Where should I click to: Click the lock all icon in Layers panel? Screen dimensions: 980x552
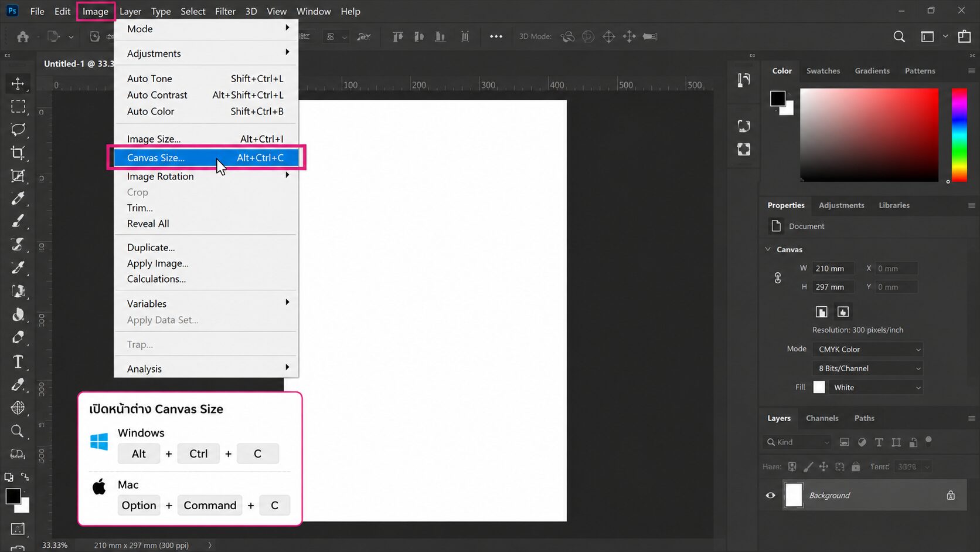pyautogui.click(x=856, y=467)
